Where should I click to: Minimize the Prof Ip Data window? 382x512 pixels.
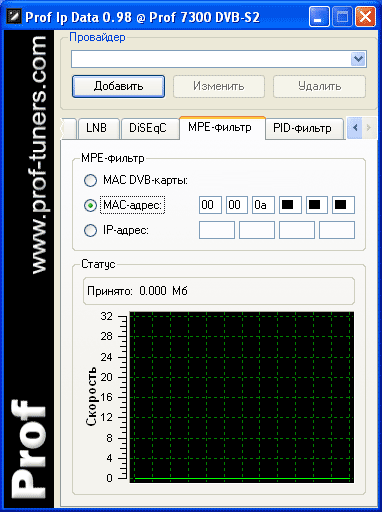click(x=319, y=16)
